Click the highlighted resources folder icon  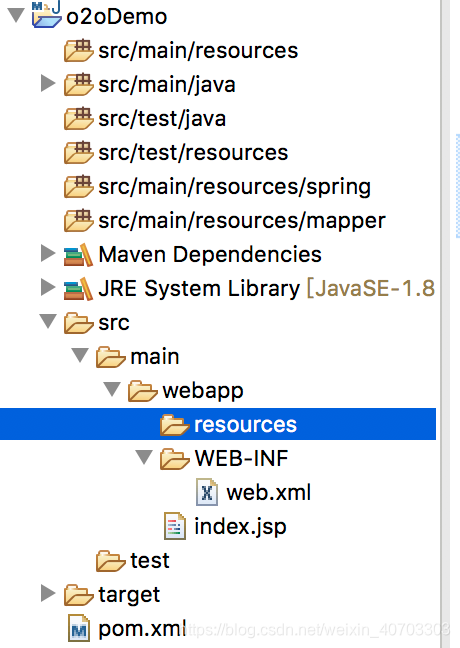pos(174,425)
